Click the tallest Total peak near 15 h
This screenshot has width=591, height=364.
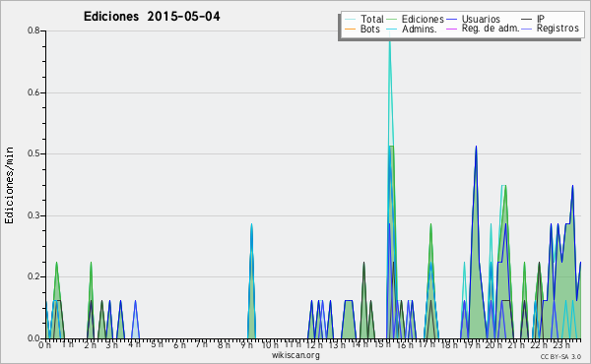(390, 41)
